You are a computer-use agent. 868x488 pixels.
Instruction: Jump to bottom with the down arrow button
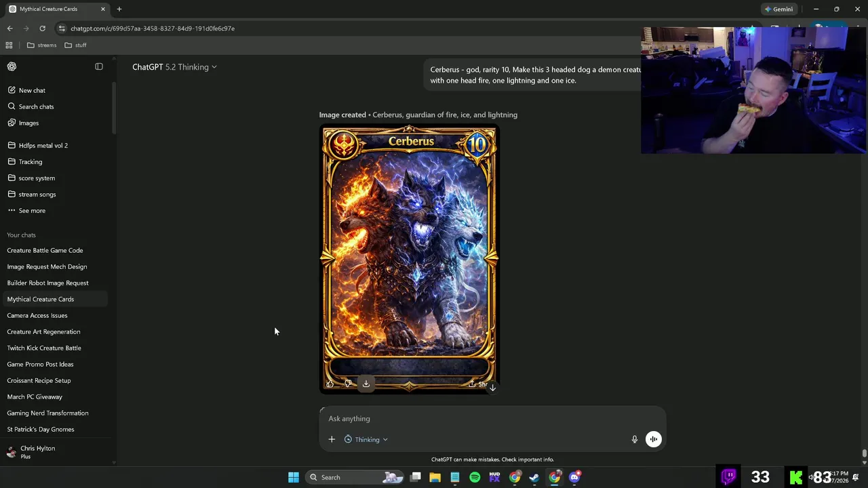tap(493, 388)
